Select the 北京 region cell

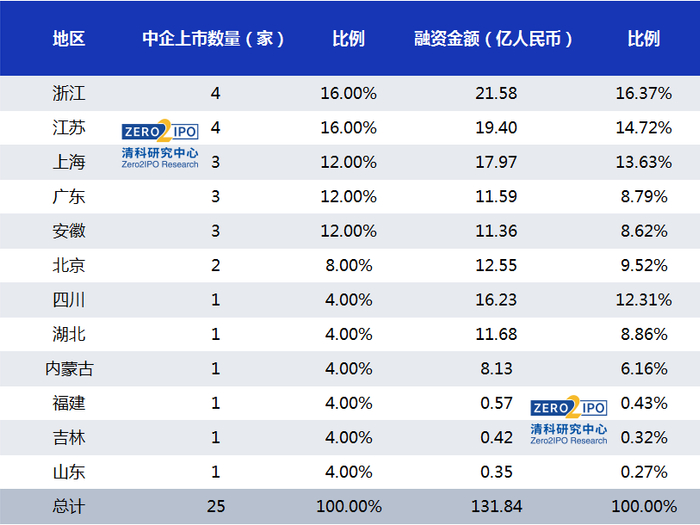pos(69,266)
